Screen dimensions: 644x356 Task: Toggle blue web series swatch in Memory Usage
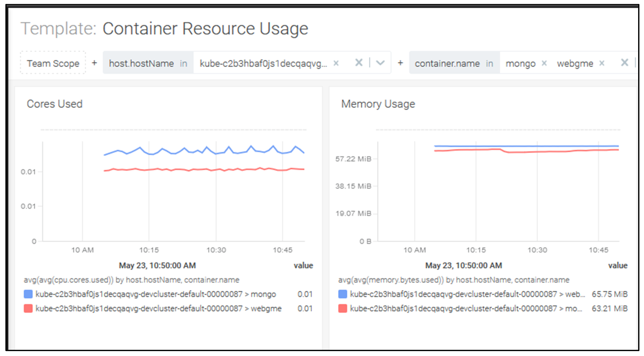pyautogui.click(x=342, y=294)
